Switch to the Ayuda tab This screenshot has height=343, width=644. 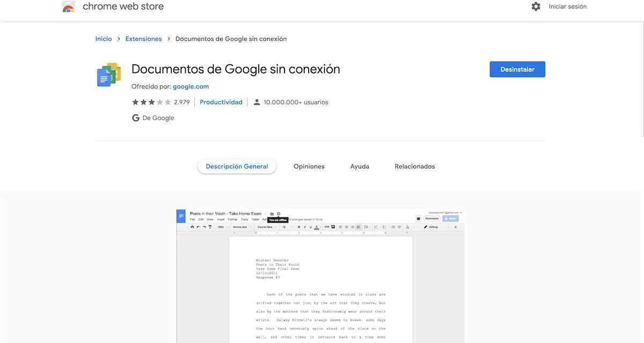360,167
